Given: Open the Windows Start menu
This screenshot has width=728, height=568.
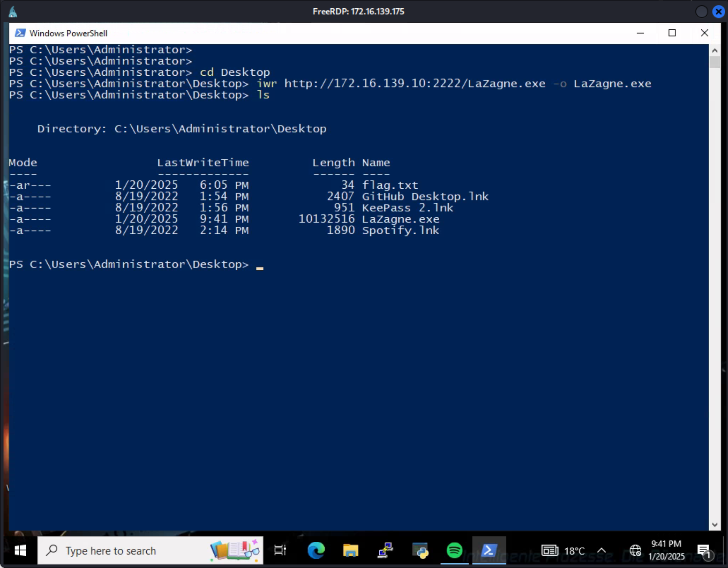Looking at the screenshot, I should pos(20,551).
